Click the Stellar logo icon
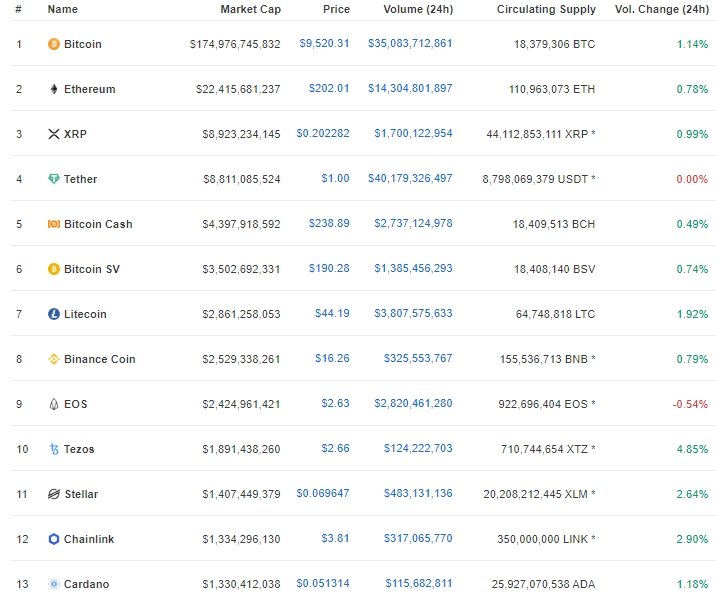Screen dimensions: 716x595 click(54, 494)
